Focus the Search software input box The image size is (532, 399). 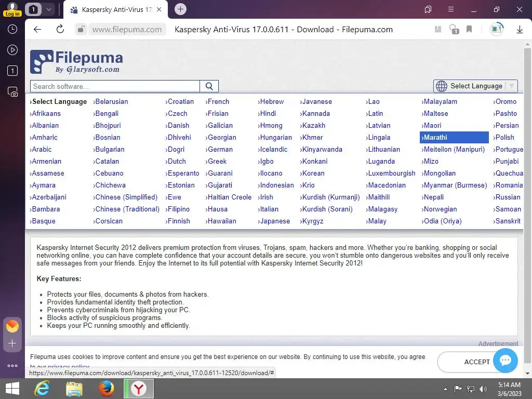(x=115, y=86)
